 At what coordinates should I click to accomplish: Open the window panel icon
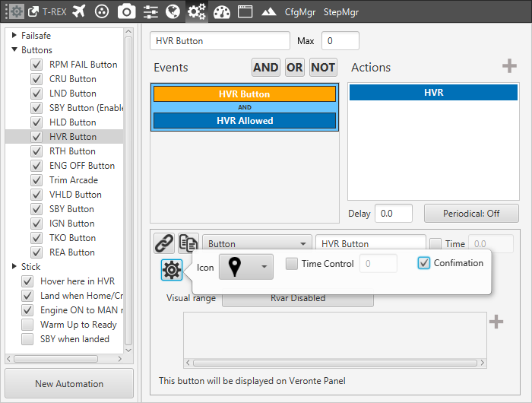pos(245,11)
